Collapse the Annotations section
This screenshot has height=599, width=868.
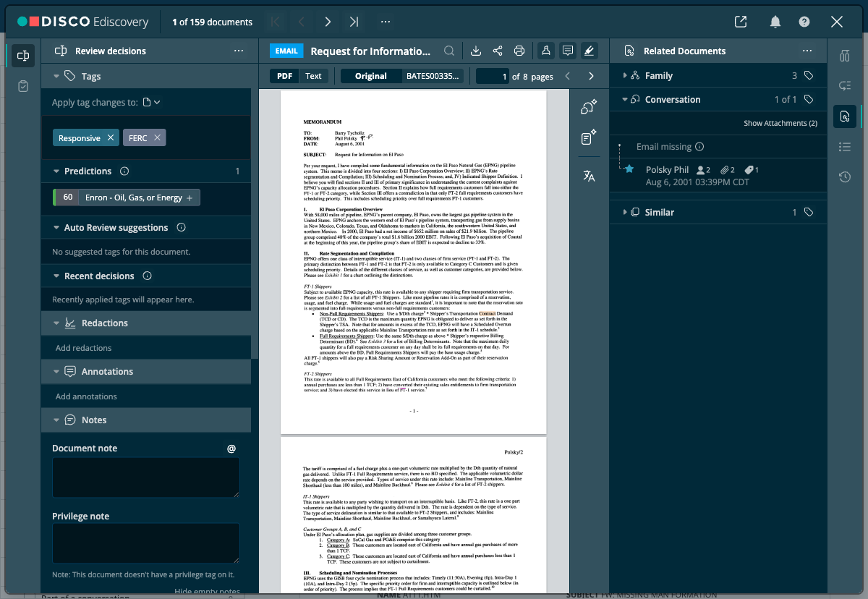[56, 372]
